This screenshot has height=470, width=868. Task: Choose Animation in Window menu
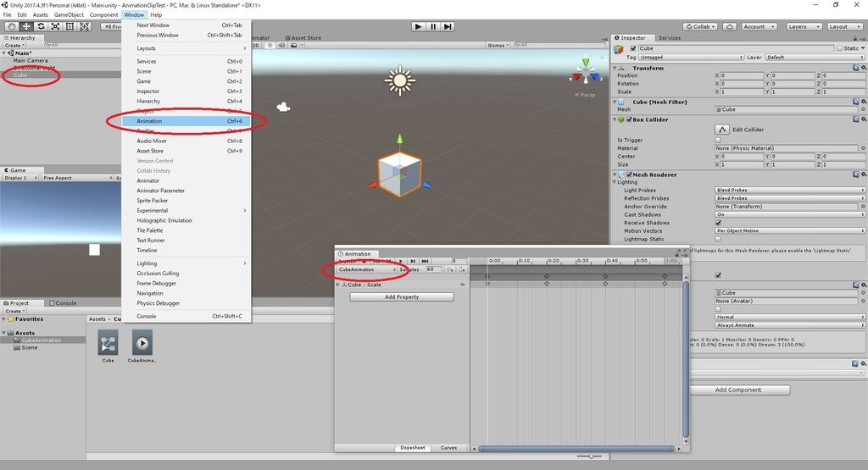tap(186, 120)
